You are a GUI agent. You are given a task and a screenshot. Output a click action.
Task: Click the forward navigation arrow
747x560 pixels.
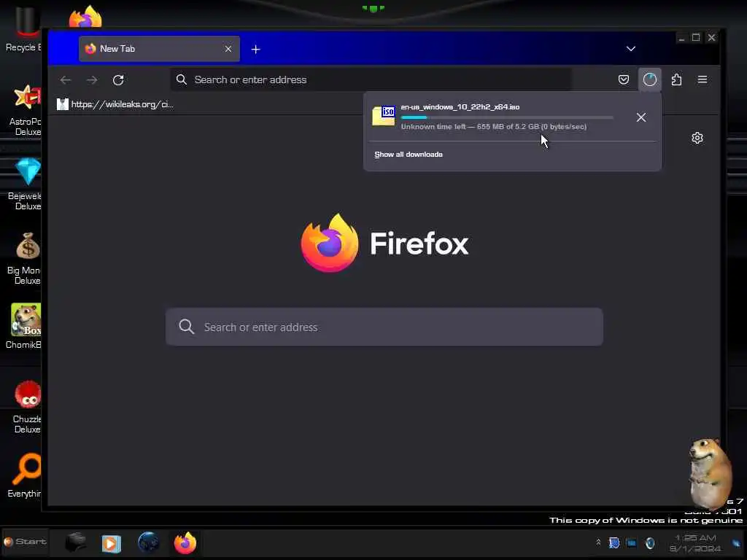[x=92, y=80]
